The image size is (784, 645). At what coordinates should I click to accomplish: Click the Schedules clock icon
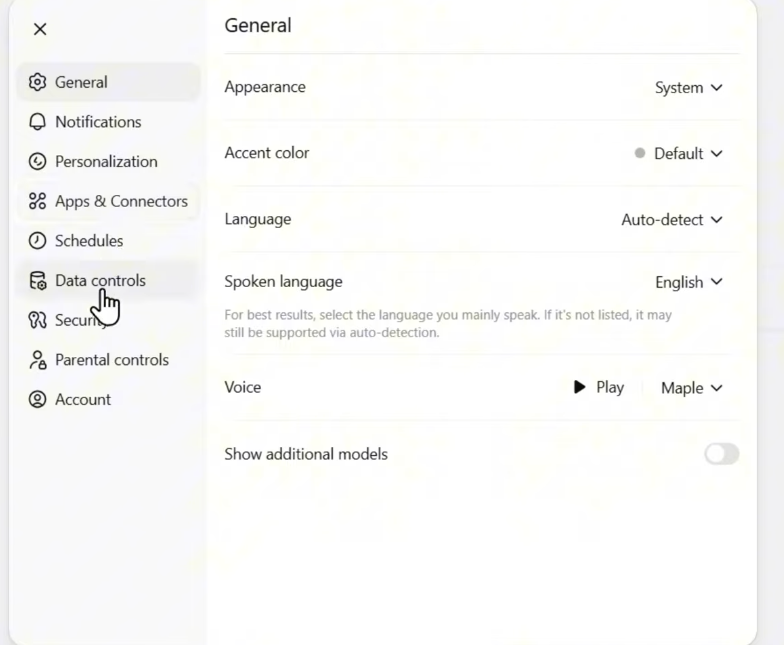click(x=38, y=241)
